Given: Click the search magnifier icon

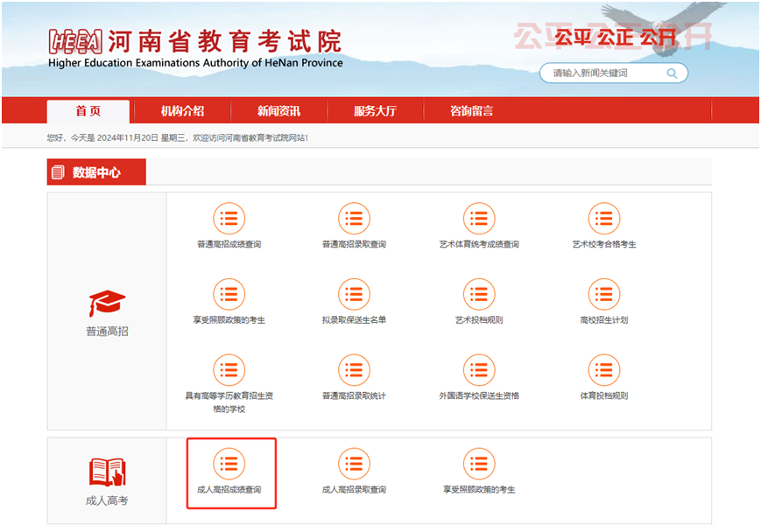Looking at the screenshot, I should [673, 73].
